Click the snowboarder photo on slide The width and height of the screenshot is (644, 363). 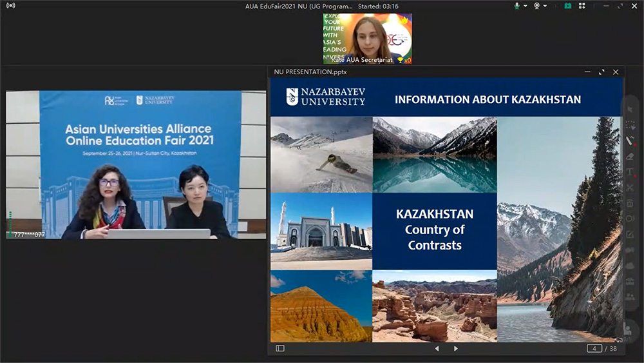tap(321, 155)
